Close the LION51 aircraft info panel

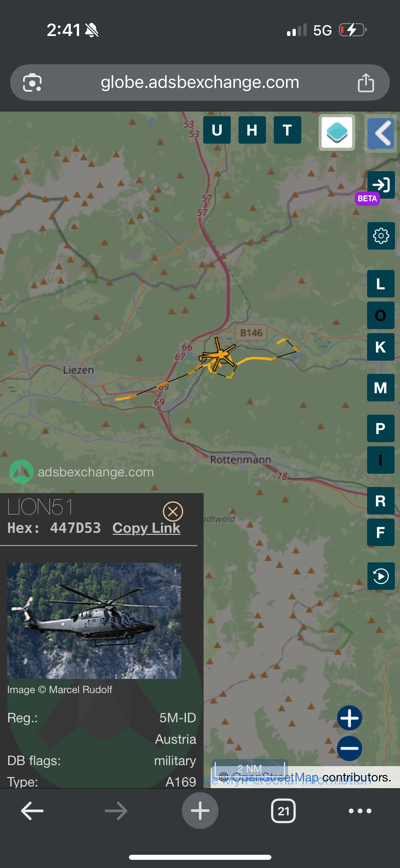tap(173, 511)
